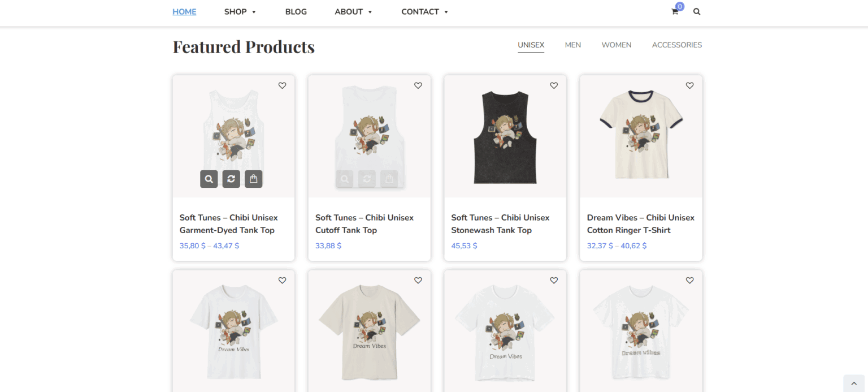
Task: Open Dream Vibes Cotton Ringer T-Shirt link
Action: (640, 223)
